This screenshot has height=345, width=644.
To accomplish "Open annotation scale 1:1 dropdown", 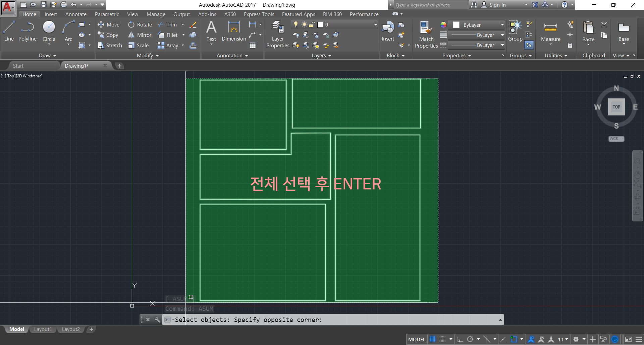I will (x=563, y=339).
